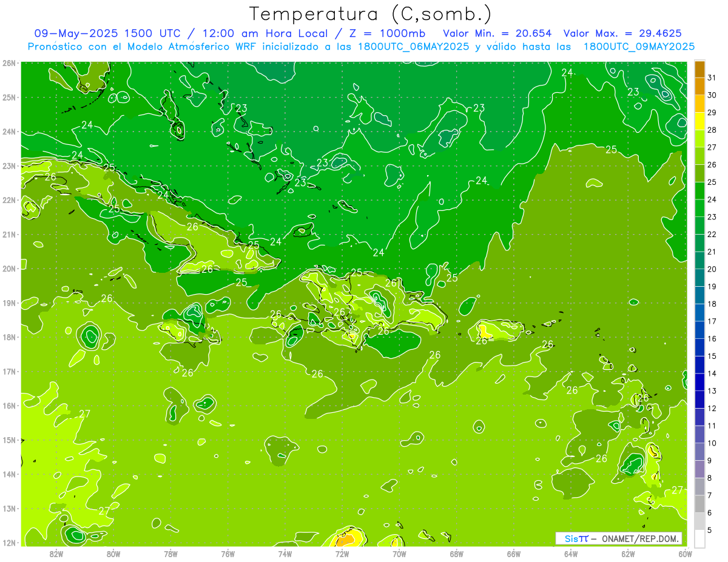Click the 70W longitude axis label
Viewport: 728px width, 562px height.
coord(399,554)
